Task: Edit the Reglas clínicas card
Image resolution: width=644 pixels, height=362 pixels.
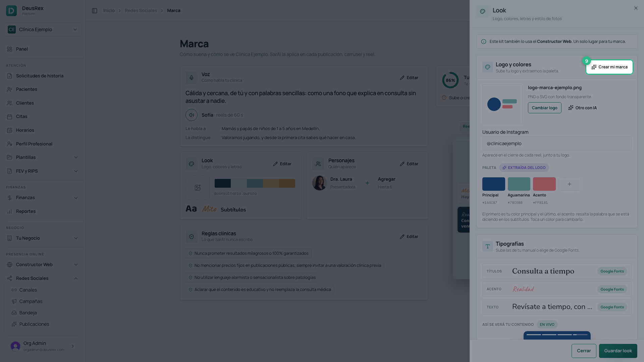Action: coord(409,237)
